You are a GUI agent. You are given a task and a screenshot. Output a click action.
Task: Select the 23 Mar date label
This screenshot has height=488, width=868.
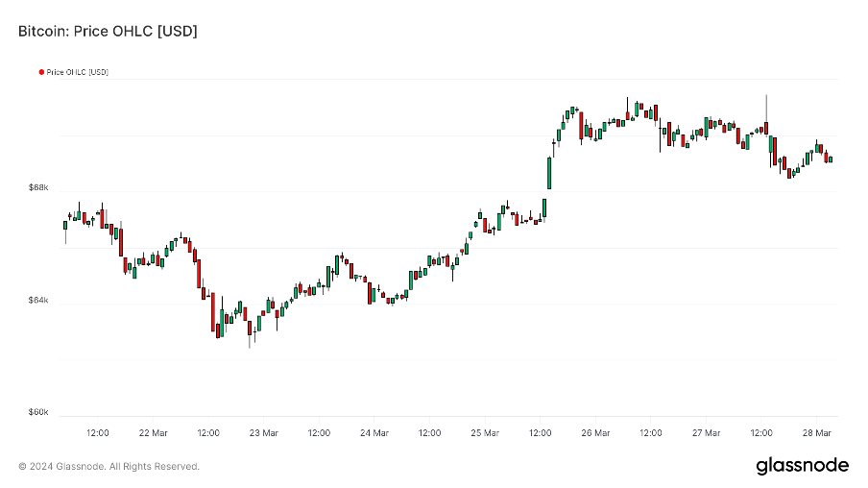(x=264, y=433)
